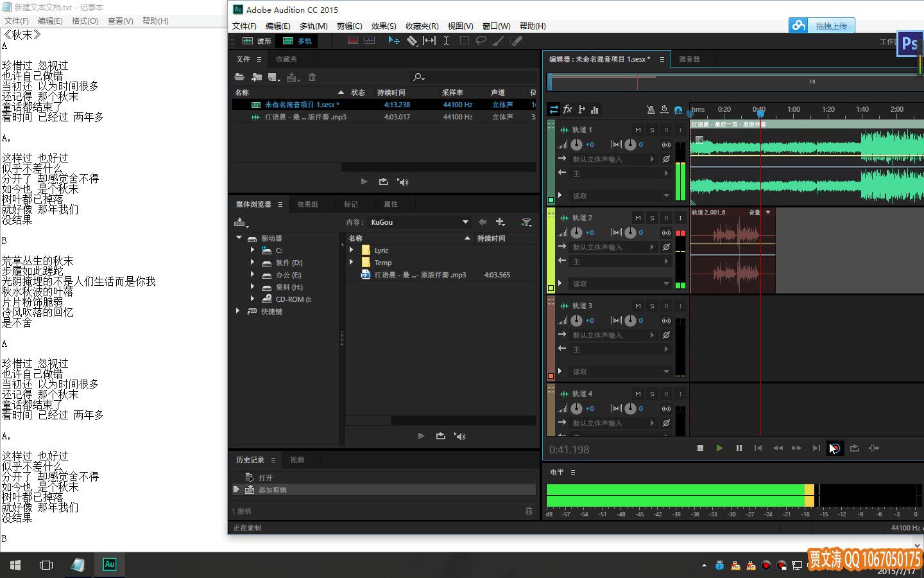Rewind the playhead
The image size is (924, 578).
tap(778, 448)
